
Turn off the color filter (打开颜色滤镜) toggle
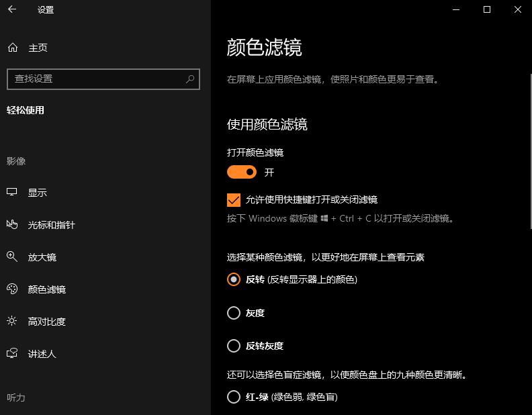(242, 173)
